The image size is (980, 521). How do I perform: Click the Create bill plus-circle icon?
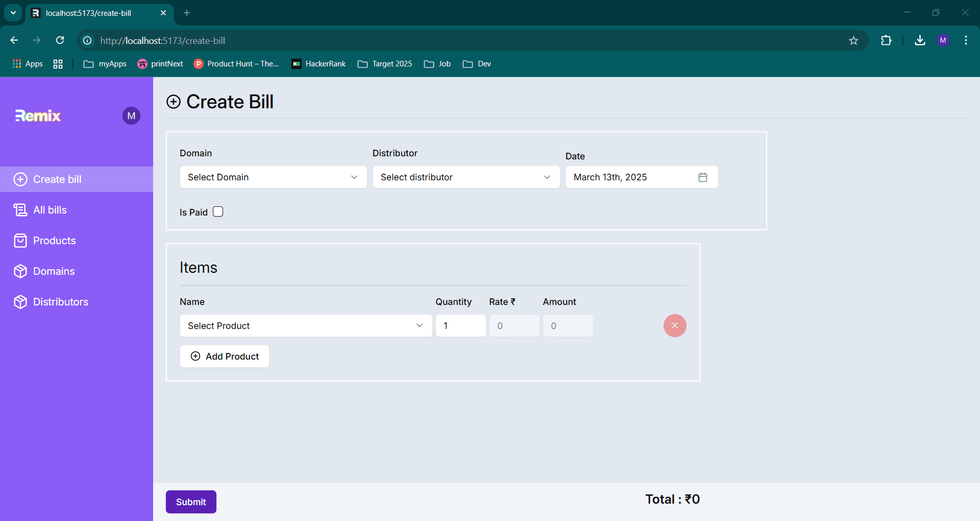[20, 179]
